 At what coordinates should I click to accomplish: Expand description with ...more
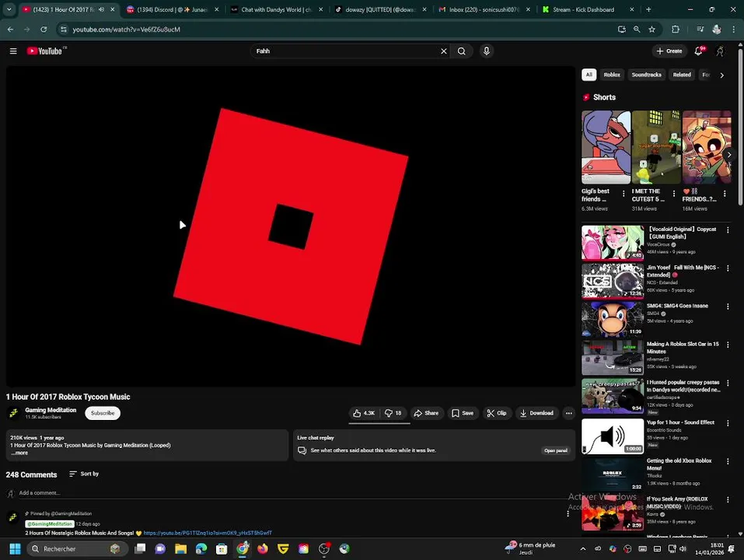coord(19,453)
